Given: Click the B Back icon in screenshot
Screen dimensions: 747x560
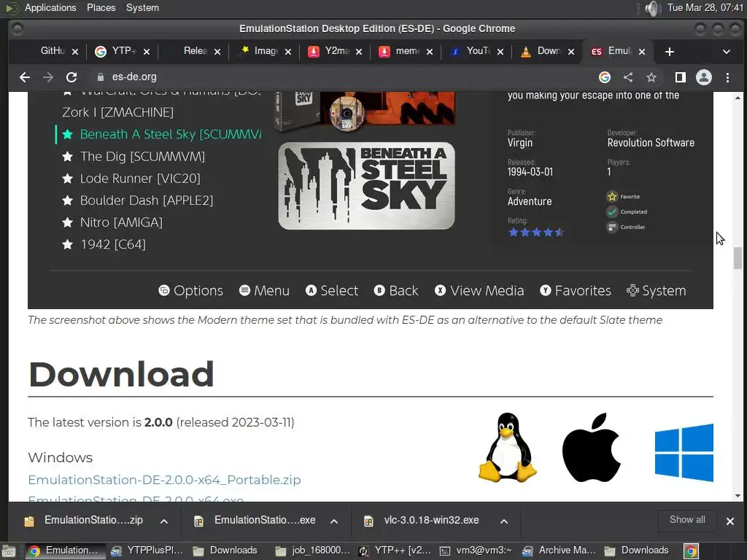Looking at the screenshot, I should pyautogui.click(x=379, y=290).
